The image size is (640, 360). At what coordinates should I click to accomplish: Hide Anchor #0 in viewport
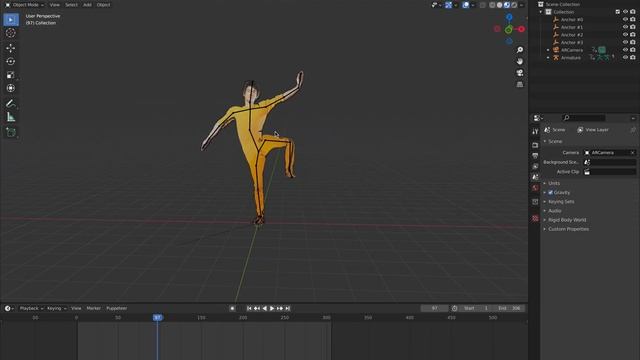(x=625, y=20)
